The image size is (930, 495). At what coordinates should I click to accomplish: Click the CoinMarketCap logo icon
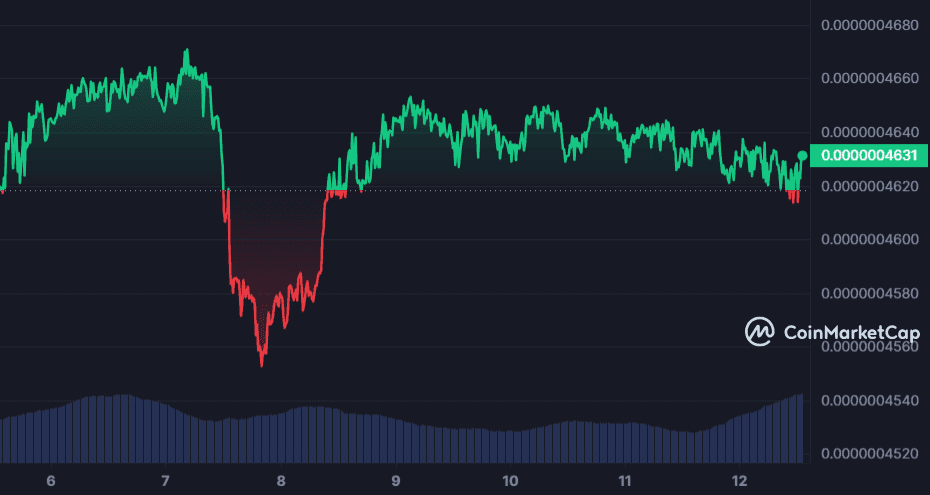point(760,331)
